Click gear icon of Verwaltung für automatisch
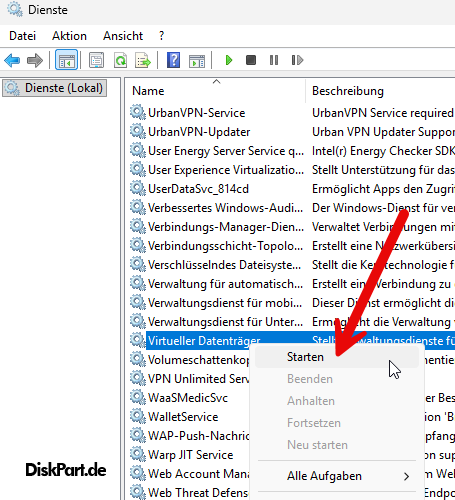Image resolution: width=455 pixels, height=500 pixels. (x=138, y=283)
